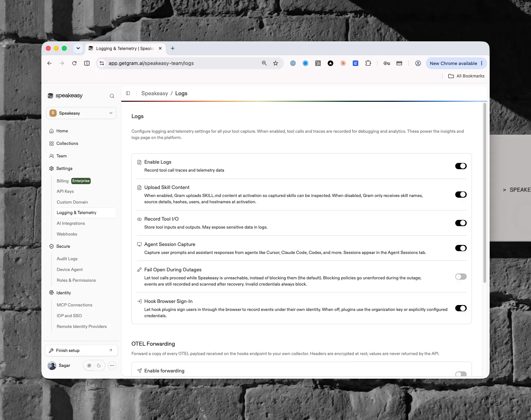The height and width of the screenshot is (420, 531).
Task: Open the Extensions puzzle piece icon
Action: (x=368, y=63)
